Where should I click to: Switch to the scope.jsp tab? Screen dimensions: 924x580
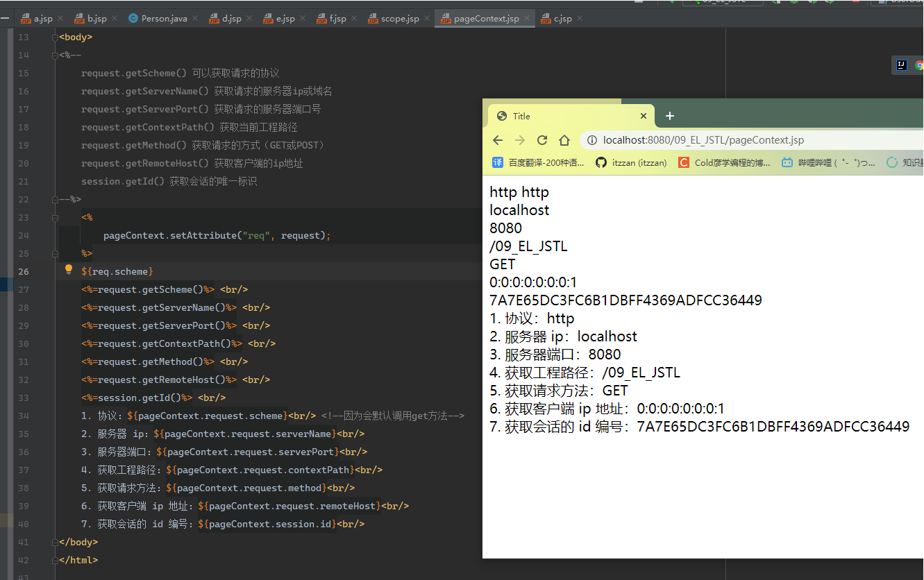coord(400,19)
